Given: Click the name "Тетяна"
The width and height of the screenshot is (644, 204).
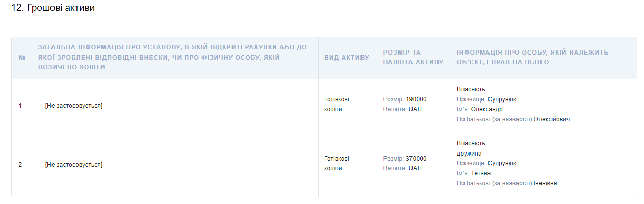Looking at the screenshot, I should pyautogui.click(x=480, y=173).
